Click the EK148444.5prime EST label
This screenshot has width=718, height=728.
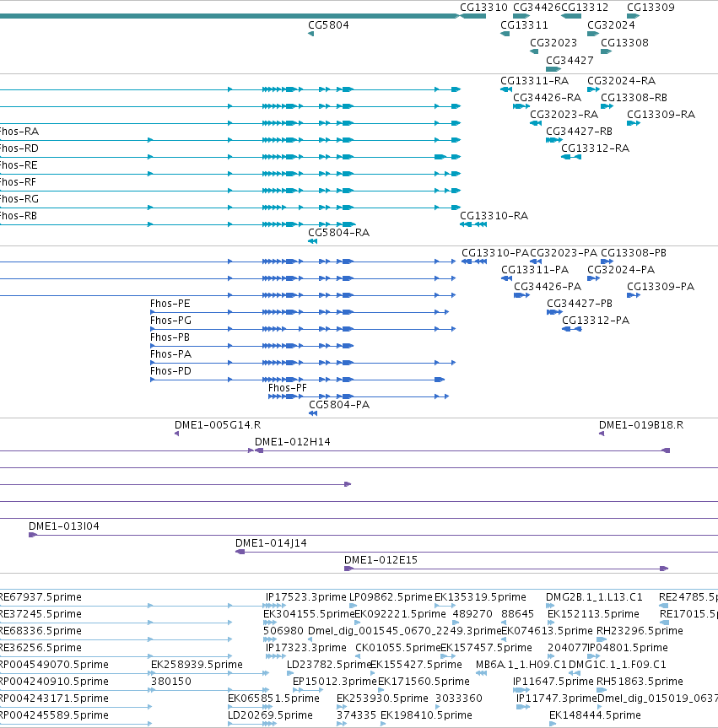coord(595,715)
